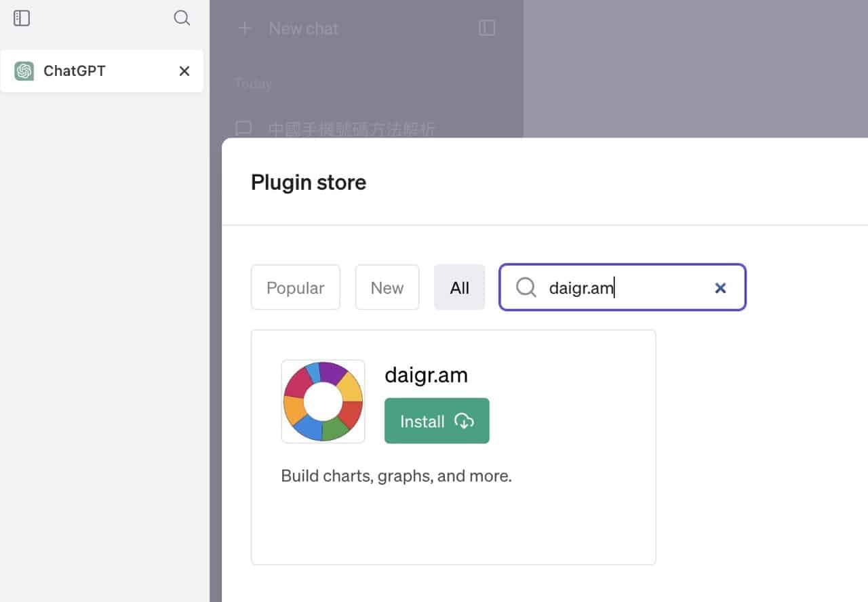
Task: Clear the plugin search text
Action: tap(720, 288)
